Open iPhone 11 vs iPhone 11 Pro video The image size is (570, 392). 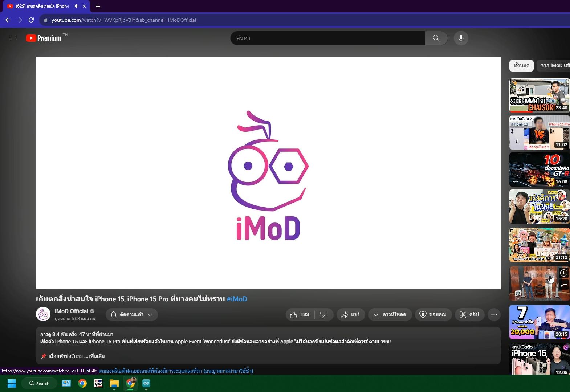pos(540,132)
